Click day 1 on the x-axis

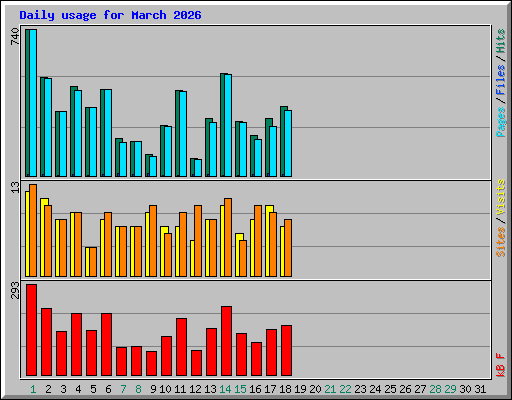(x=33, y=389)
